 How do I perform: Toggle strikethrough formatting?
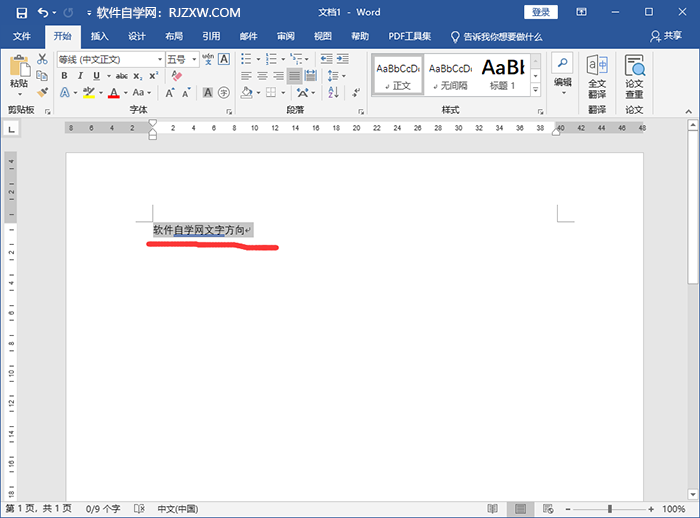click(121, 76)
